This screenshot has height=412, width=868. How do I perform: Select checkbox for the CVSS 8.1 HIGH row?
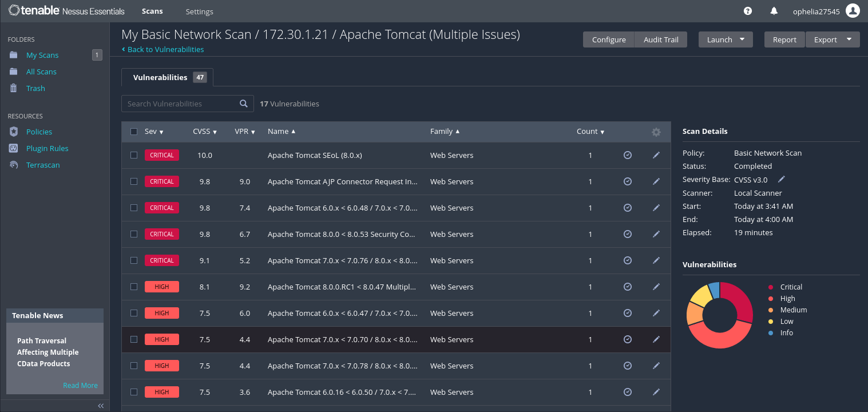coord(134,287)
